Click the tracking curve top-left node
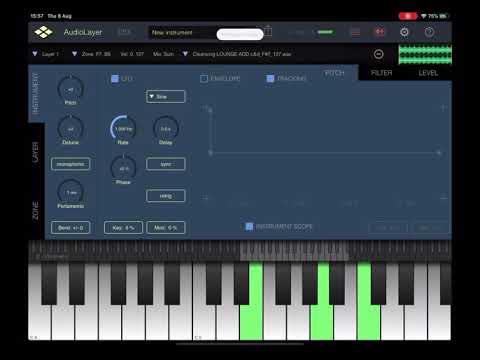 click(210, 109)
